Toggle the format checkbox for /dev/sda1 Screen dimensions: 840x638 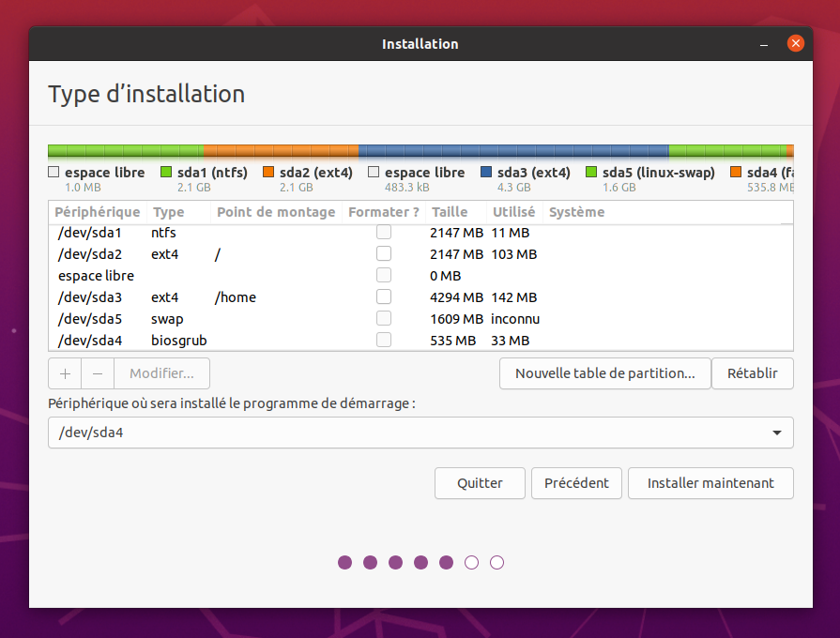(x=384, y=232)
